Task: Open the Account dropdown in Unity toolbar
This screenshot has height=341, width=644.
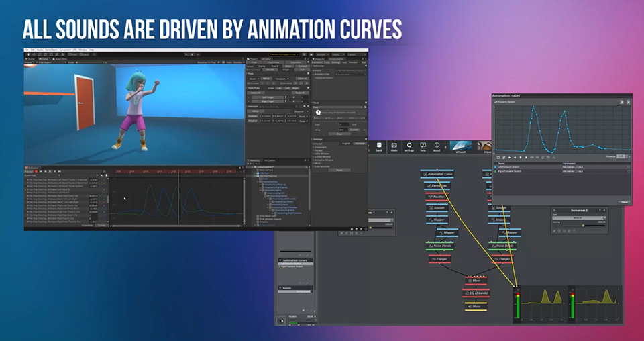Action: click(x=321, y=54)
